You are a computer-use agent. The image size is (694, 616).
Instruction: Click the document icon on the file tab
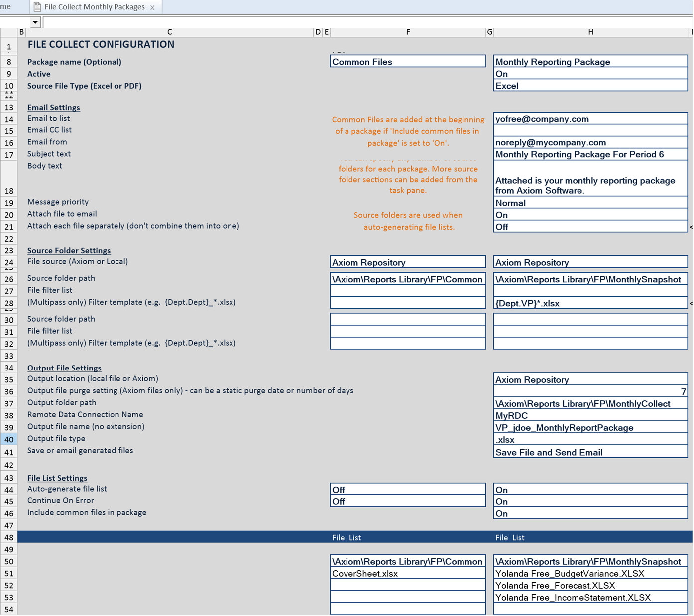point(37,7)
